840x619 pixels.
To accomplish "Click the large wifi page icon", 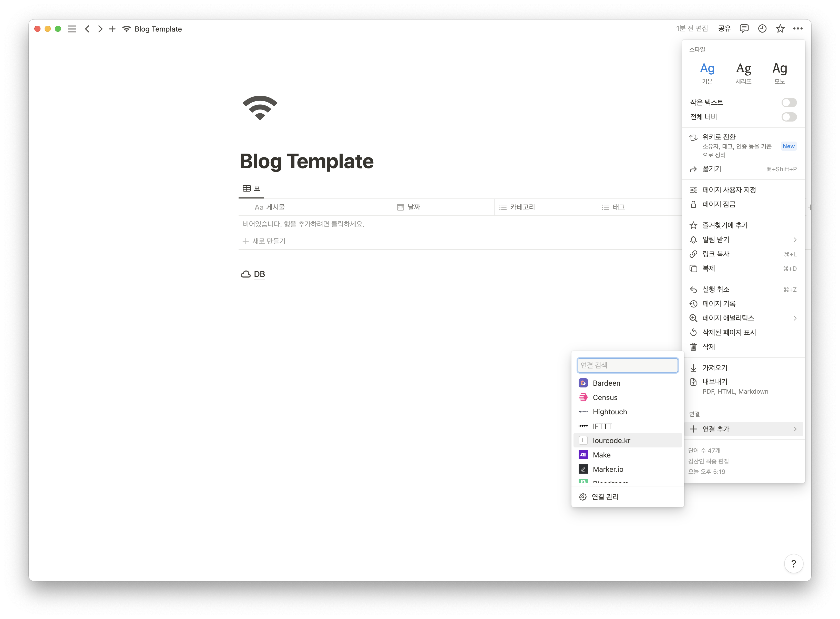I will click(260, 108).
